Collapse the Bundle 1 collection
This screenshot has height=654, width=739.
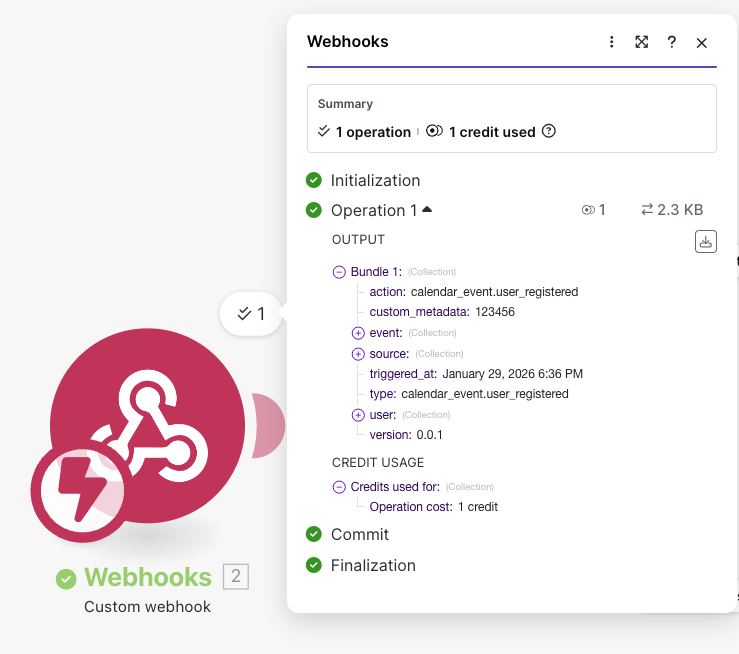pos(339,272)
